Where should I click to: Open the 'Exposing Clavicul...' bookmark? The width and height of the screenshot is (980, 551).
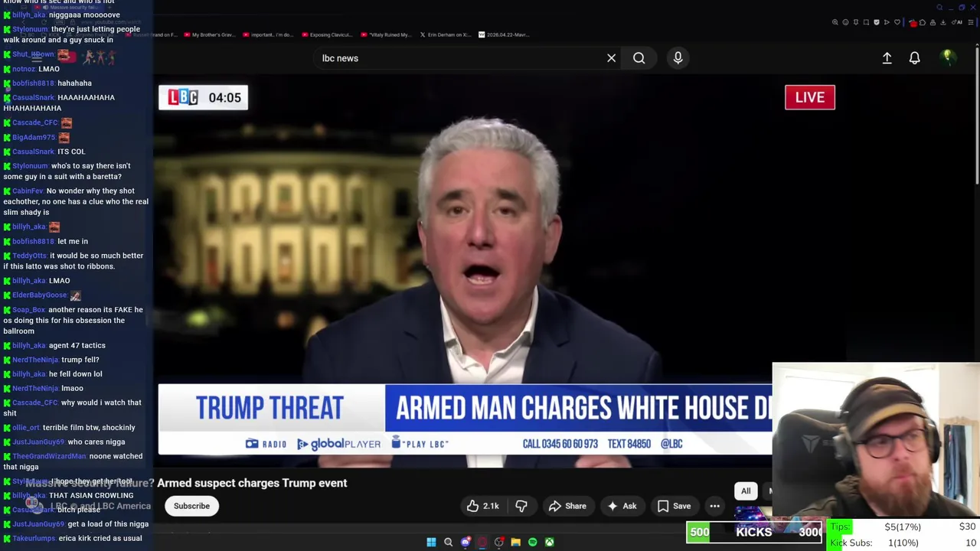point(328,34)
